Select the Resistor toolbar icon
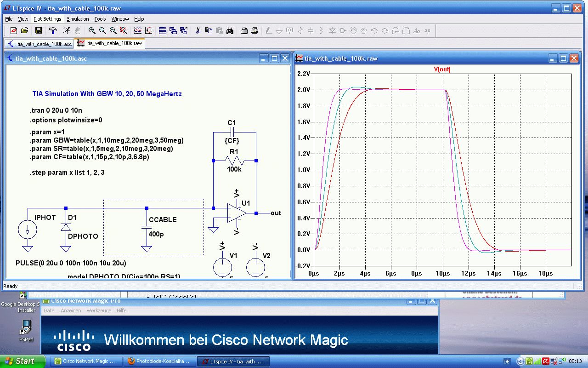The height and width of the screenshot is (368, 588). click(300, 31)
